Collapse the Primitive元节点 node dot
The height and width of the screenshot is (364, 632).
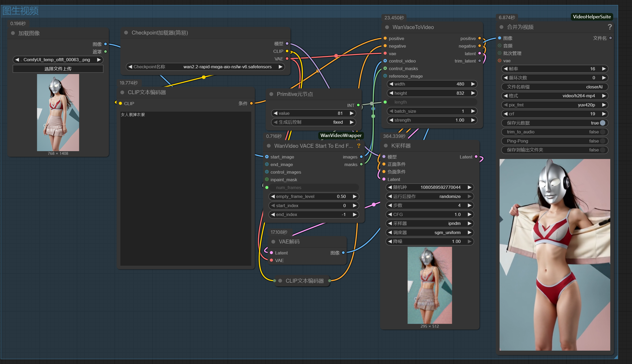coord(271,94)
